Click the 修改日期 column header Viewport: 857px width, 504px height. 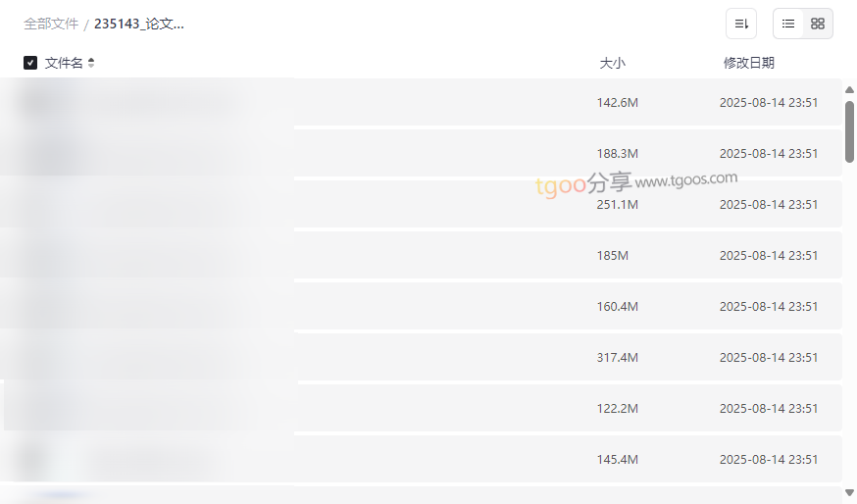click(x=748, y=63)
